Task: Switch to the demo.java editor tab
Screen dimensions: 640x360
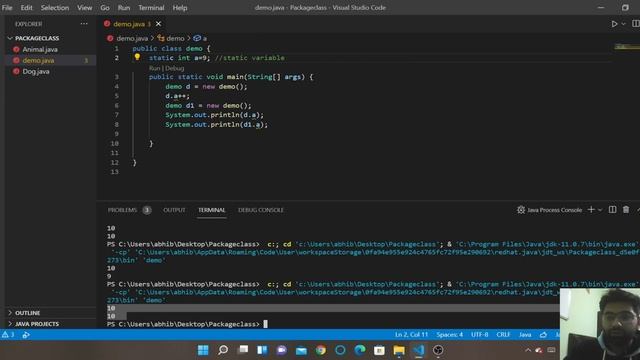Action: [x=129, y=24]
